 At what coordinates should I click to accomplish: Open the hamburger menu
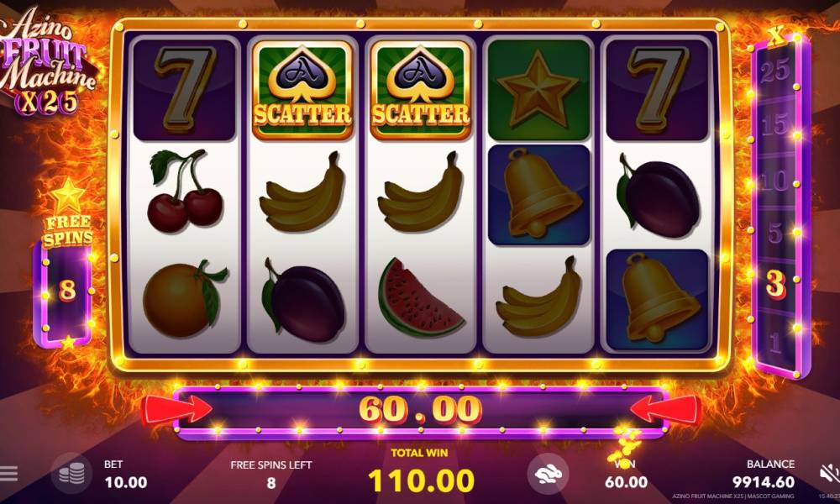[x=8, y=474]
